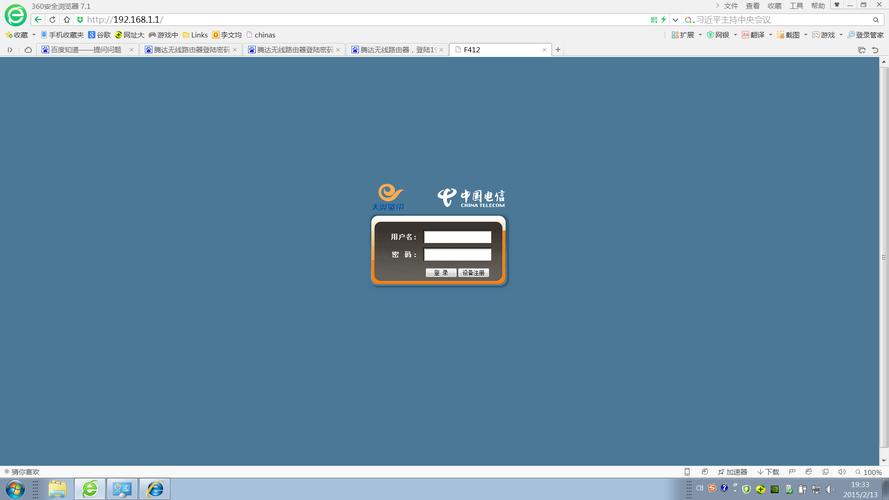889x500 pixels.
Task: Open the 手机收藏夹 bookmark folder
Action: click(61, 35)
